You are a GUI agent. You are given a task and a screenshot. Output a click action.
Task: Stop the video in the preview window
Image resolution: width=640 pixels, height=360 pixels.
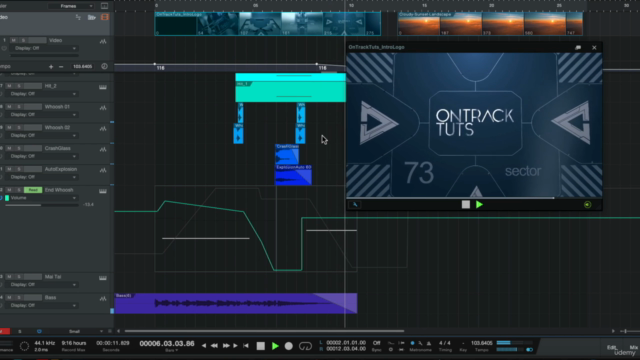(x=466, y=204)
